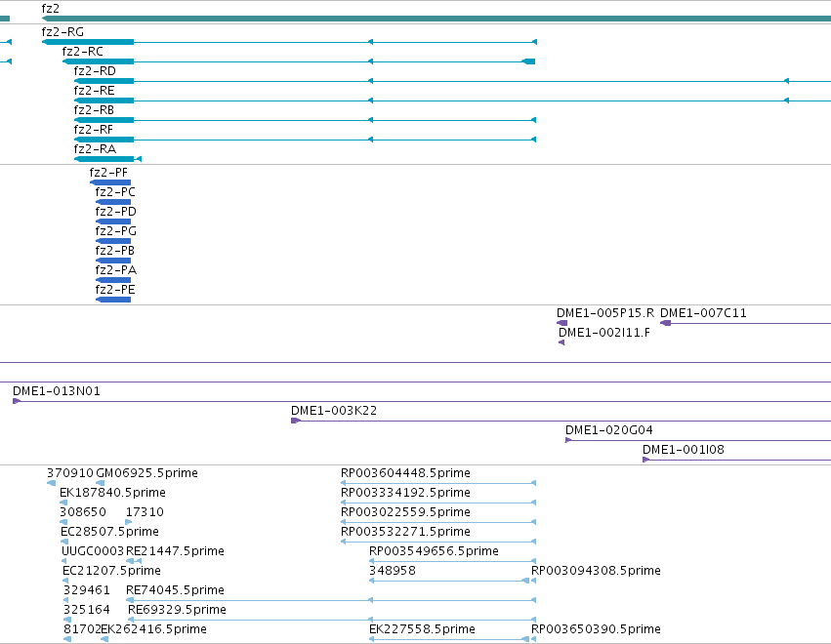Select the fz2-RF transcript label
Screen dimensions: 831x644
pos(94,130)
